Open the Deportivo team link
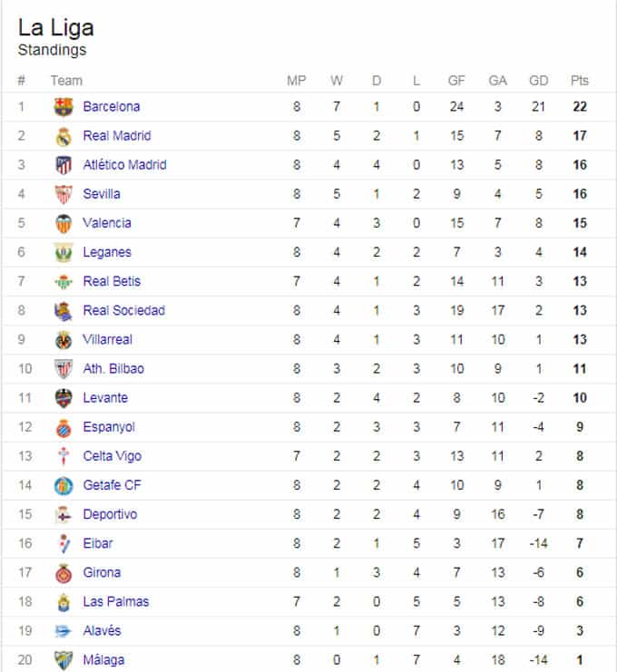This screenshot has height=672, width=617. click(110, 514)
